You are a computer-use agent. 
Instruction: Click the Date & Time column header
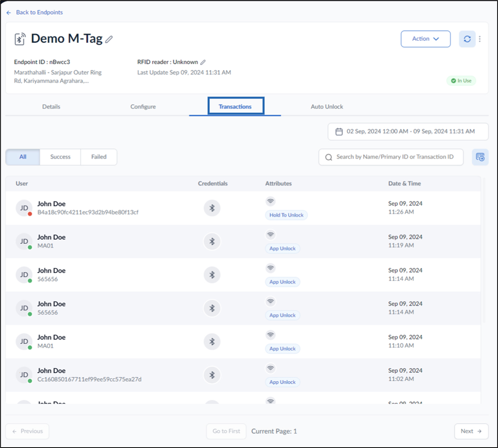(x=405, y=184)
